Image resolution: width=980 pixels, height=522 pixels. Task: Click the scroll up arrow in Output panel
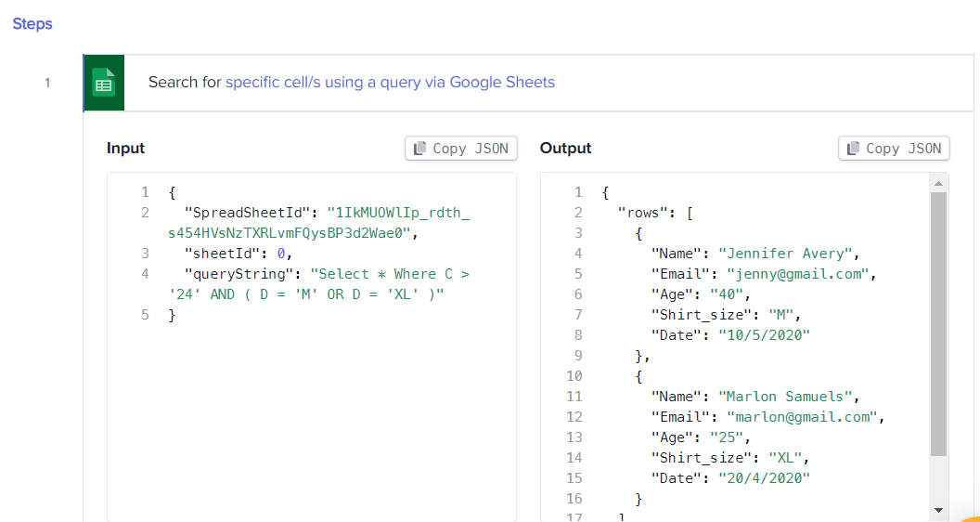938,183
